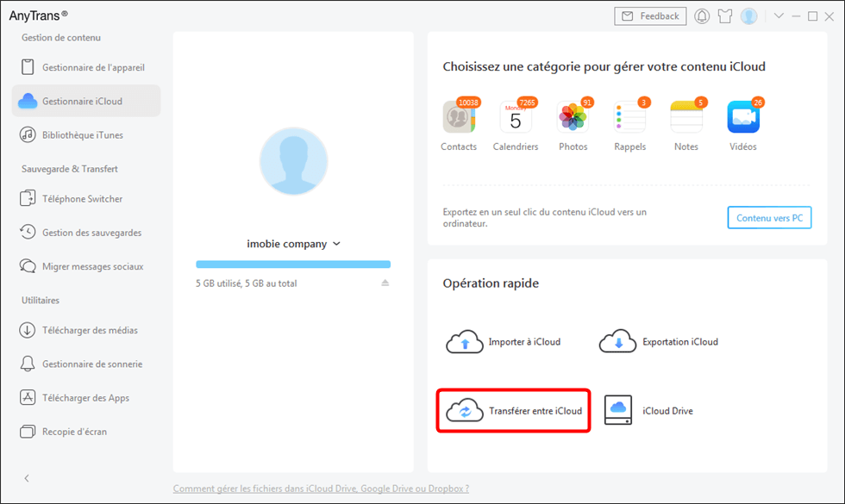Collapse the sidebar with the left chevron
The height and width of the screenshot is (504, 845).
pyautogui.click(x=27, y=478)
